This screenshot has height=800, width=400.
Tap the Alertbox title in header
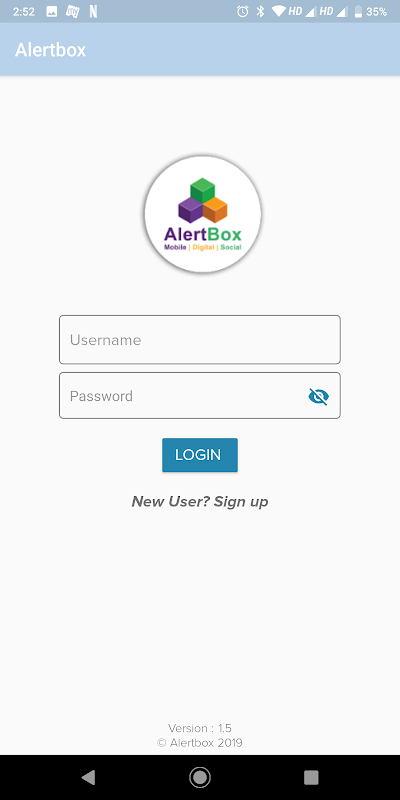pyautogui.click(x=51, y=49)
